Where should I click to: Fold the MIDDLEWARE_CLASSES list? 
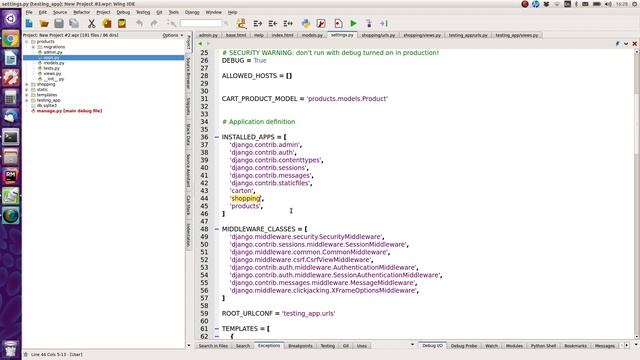click(x=217, y=229)
